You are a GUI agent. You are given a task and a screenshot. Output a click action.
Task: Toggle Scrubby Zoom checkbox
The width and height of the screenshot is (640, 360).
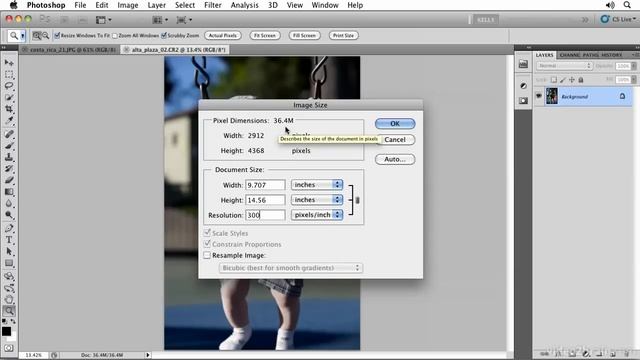164,36
